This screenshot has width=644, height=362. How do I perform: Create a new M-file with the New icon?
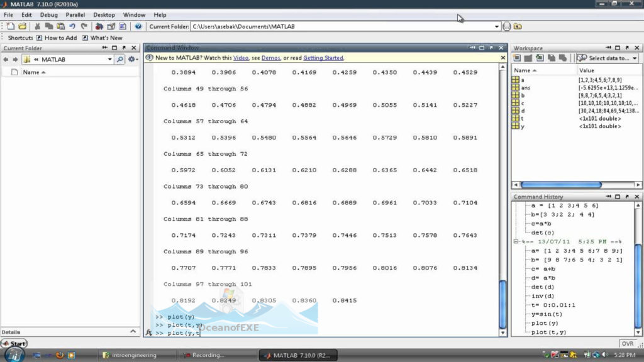(11, 26)
